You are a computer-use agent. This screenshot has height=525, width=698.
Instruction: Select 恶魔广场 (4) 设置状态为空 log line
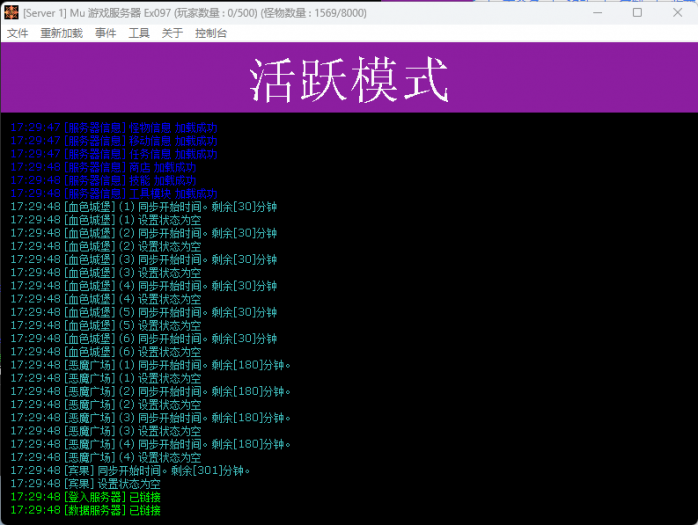106,457
